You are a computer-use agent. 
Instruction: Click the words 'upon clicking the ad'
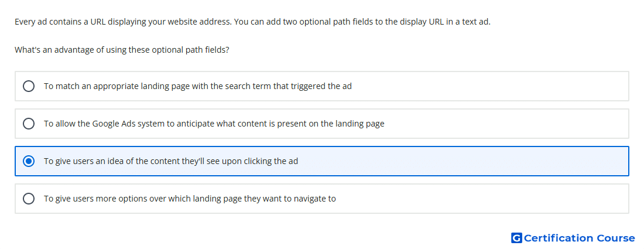[260, 161]
